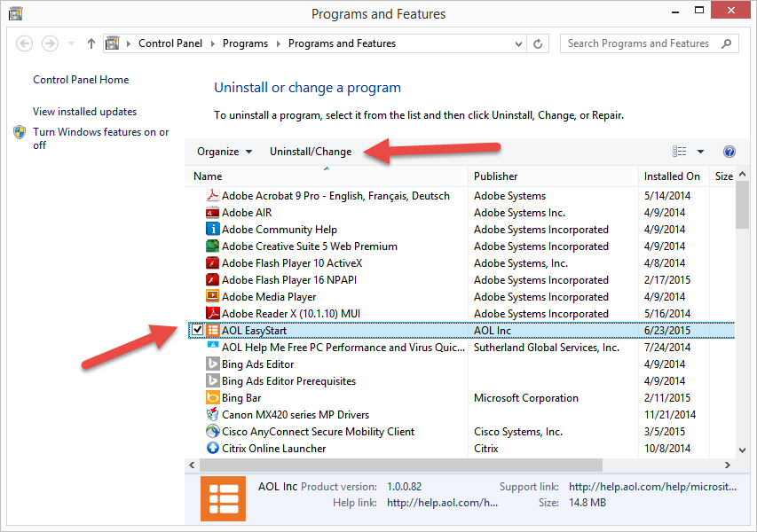Select Cisco AnyConnect Secure Mobility Client name
This screenshot has height=532, width=757.
pyautogui.click(x=318, y=432)
